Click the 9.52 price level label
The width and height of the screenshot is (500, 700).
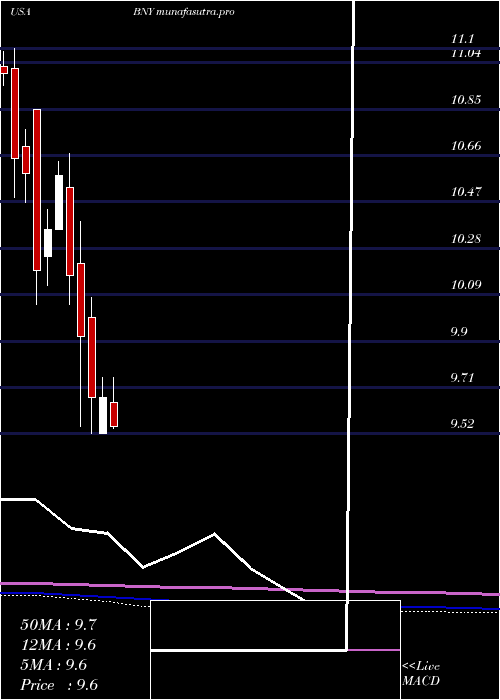(462, 424)
